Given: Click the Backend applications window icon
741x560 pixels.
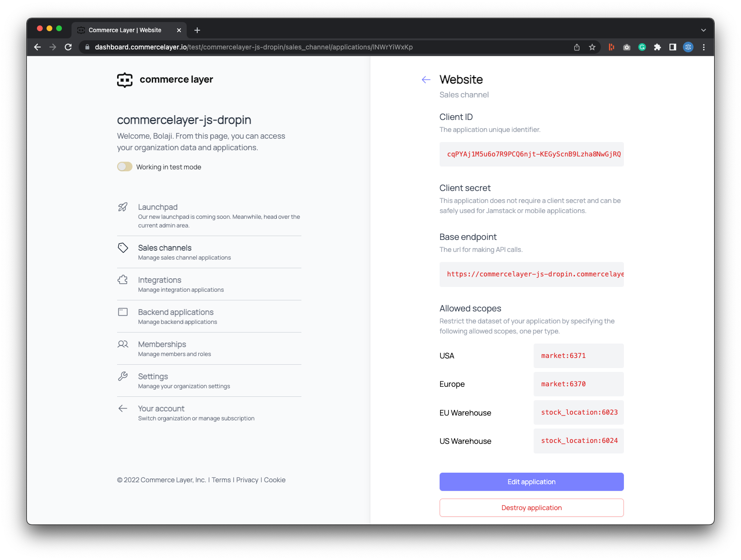Looking at the screenshot, I should point(123,312).
